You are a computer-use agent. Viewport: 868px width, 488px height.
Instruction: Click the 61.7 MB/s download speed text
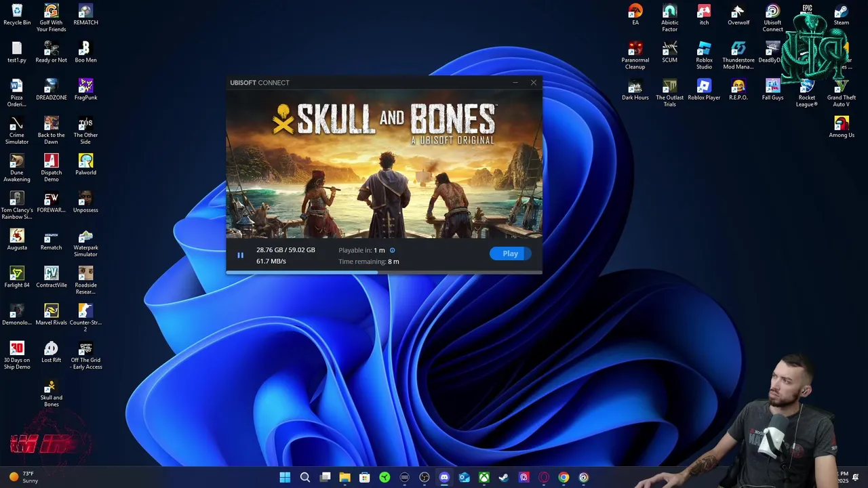tap(271, 261)
